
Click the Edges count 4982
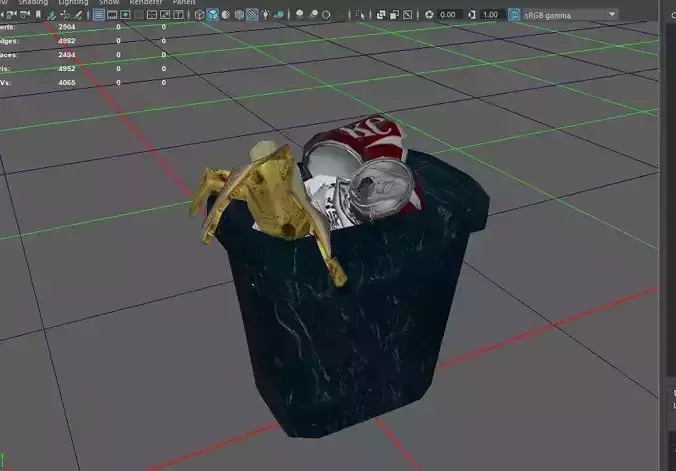pos(67,41)
